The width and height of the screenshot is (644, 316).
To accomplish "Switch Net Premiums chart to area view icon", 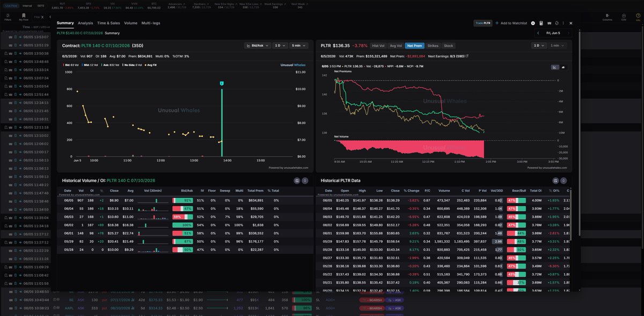I will coord(563,67).
